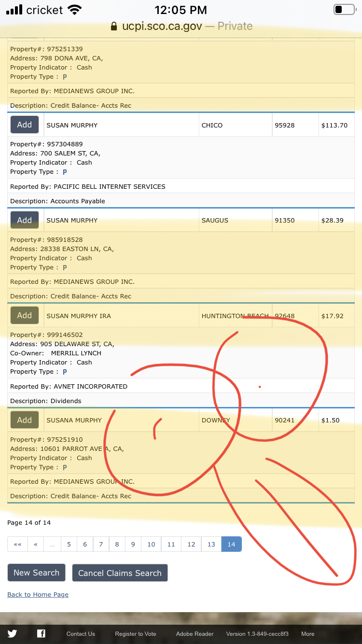
Task: Select Address 700 SALEM ST text
Action: click(x=56, y=153)
